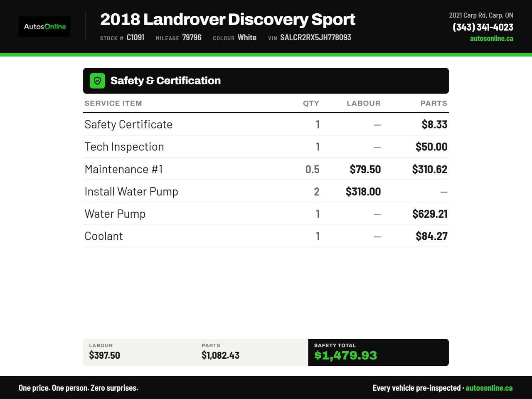This screenshot has height=399, width=532.
Task: Click the $84.27 Coolant parts price
Action: tap(431, 236)
